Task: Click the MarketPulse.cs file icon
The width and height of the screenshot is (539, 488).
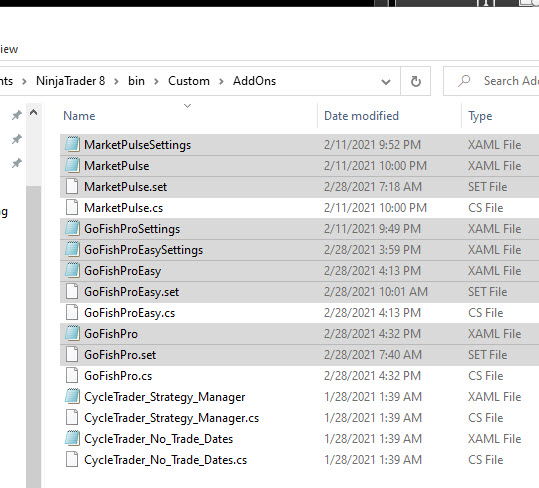Action: click(x=72, y=207)
